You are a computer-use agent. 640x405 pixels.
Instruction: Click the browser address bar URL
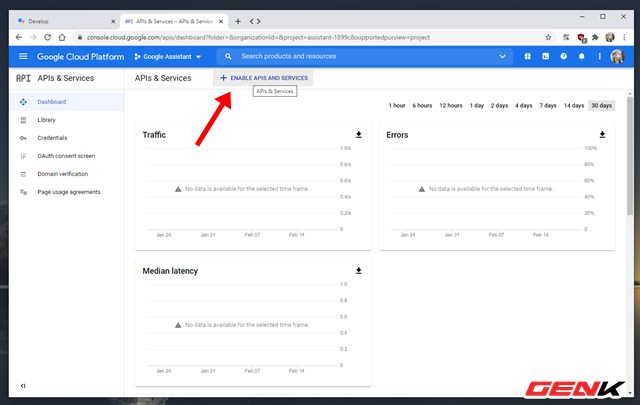(258, 38)
